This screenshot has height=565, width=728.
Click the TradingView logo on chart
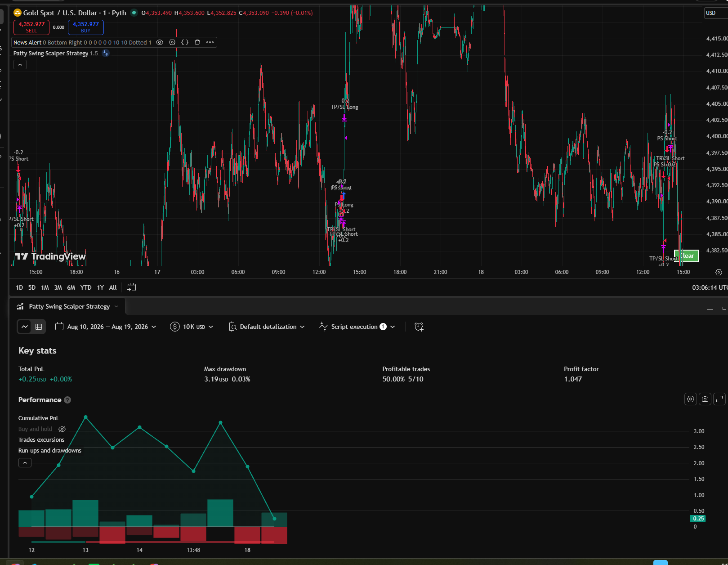pos(50,256)
